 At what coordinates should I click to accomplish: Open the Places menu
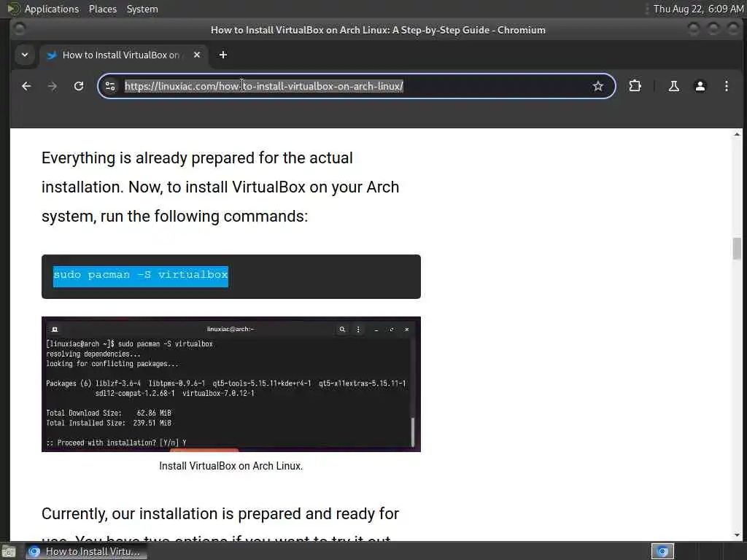(103, 9)
